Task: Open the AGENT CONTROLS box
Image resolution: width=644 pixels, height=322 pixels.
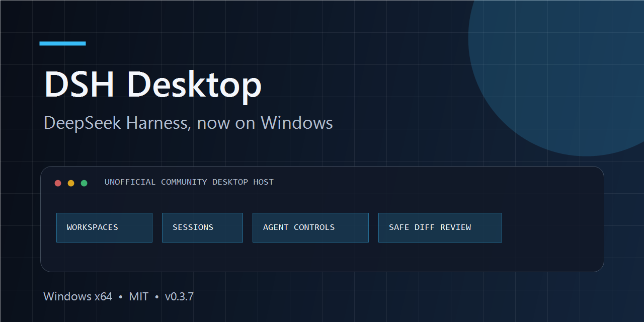Action: click(x=310, y=227)
